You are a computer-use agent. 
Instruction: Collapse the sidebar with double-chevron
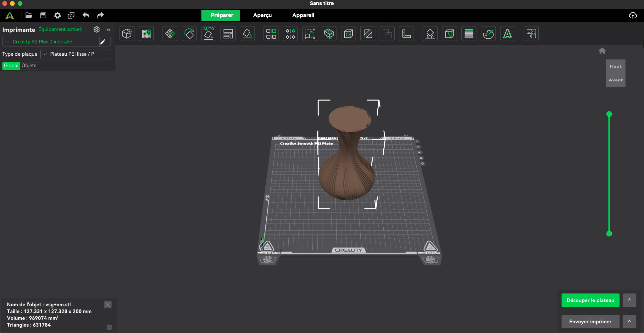[x=108, y=30]
